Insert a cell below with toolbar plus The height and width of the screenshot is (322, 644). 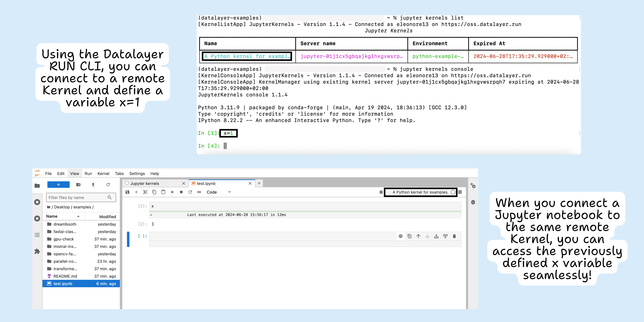(x=136, y=192)
